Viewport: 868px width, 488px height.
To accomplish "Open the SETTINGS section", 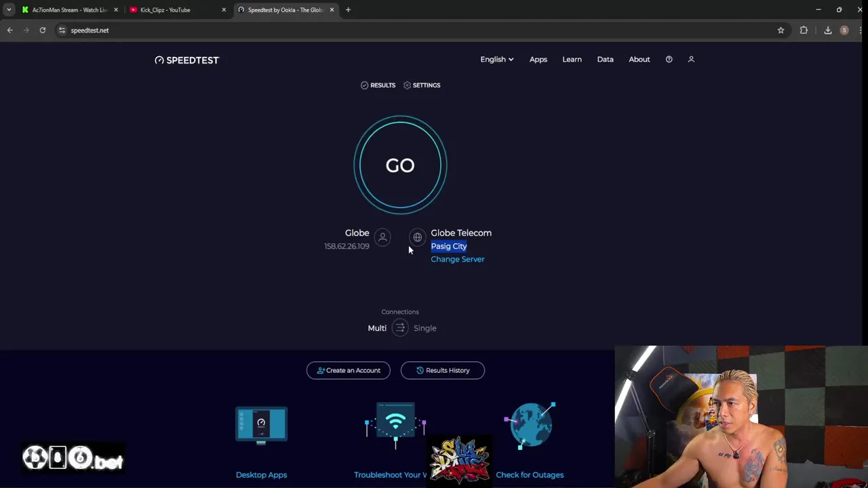I will 422,85.
